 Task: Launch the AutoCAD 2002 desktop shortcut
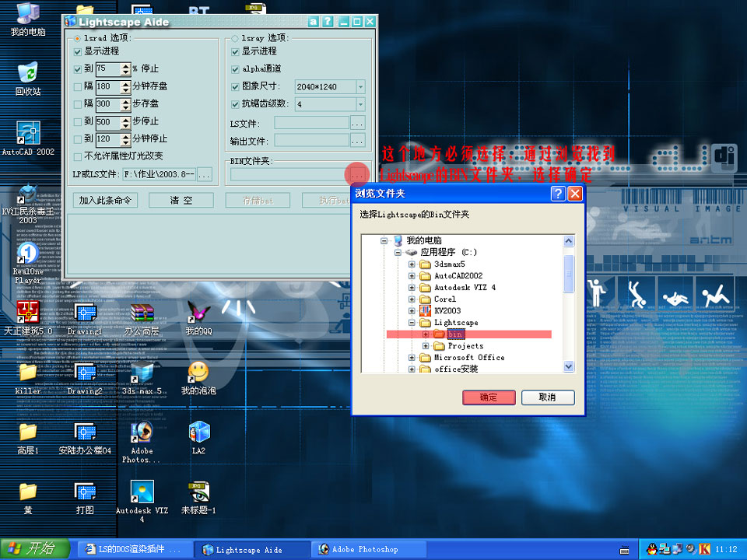[x=28, y=138]
